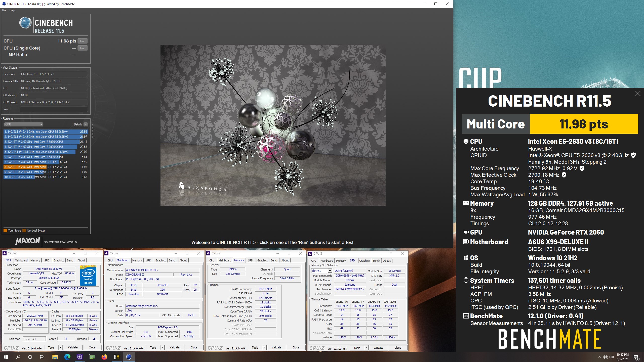
Task: Click Tools button in CPU-Z SPD window
Action: point(357,348)
